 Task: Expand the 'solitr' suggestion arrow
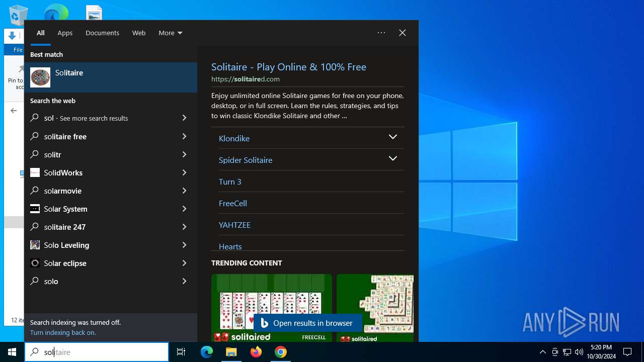(x=184, y=154)
